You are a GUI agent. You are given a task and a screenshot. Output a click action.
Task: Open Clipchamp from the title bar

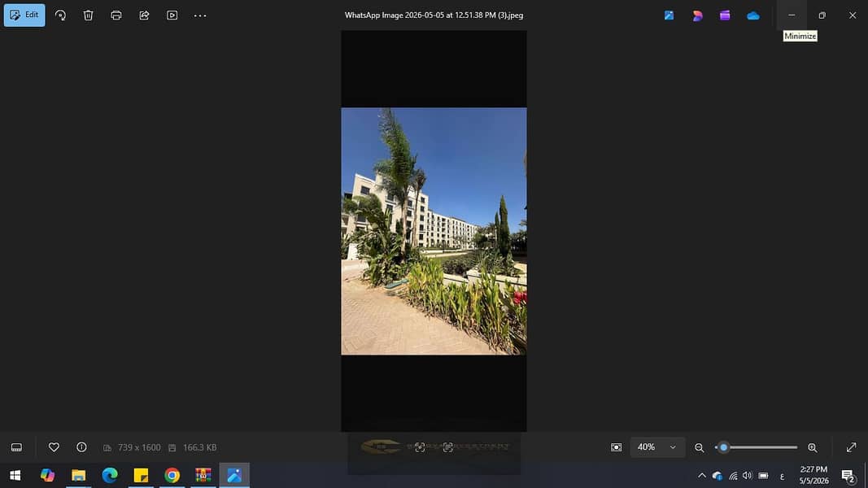click(x=725, y=15)
